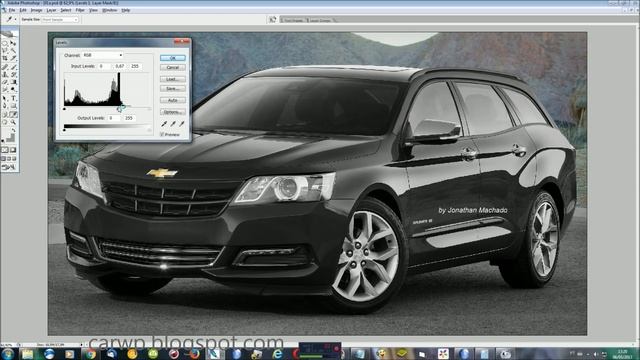The image size is (640, 360).
Task: Toggle the Preview checkbox in Levels
Action: (162, 134)
